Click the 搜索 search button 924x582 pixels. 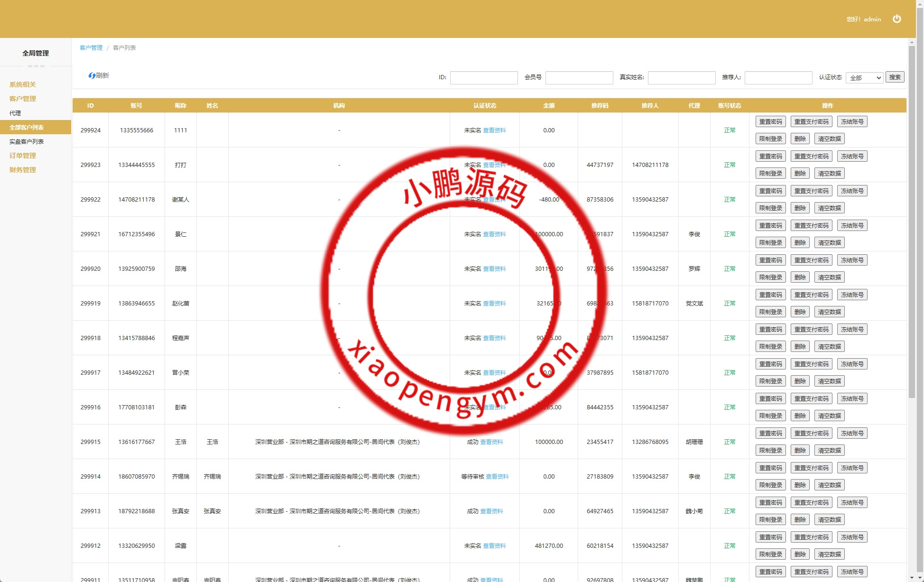coord(895,77)
